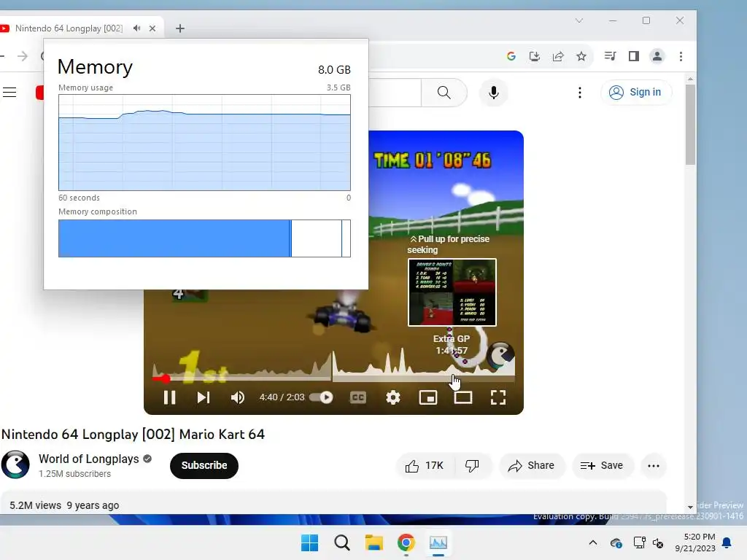Toggle the autoplay switch
The height and width of the screenshot is (560, 747).
click(322, 397)
